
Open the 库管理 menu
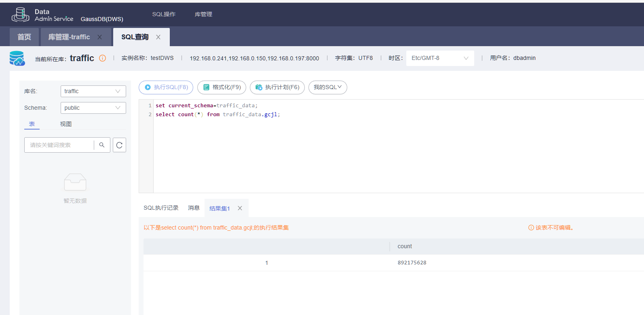pyautogui.click(x=203, y=14)
